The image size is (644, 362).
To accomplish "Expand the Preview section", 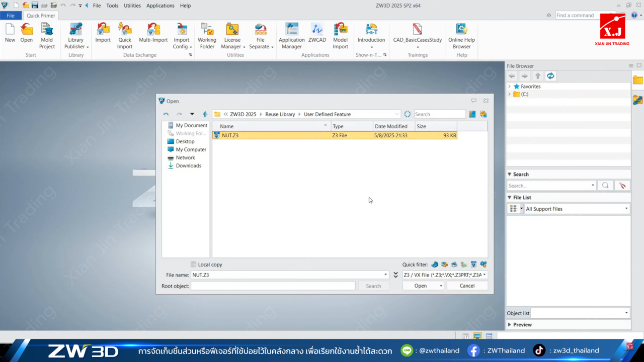I will coord(510,325).
